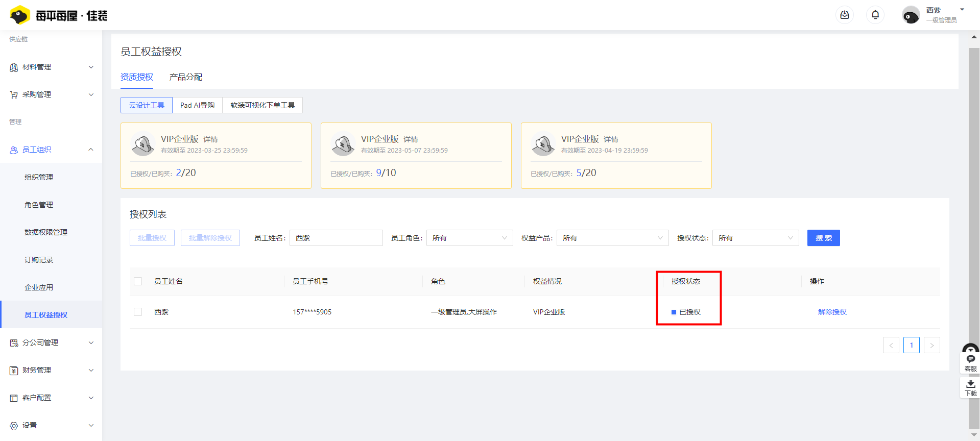Click the 分公司管理 sidebar icon
This screenshot has width=980, height=441.
[14, 343]
